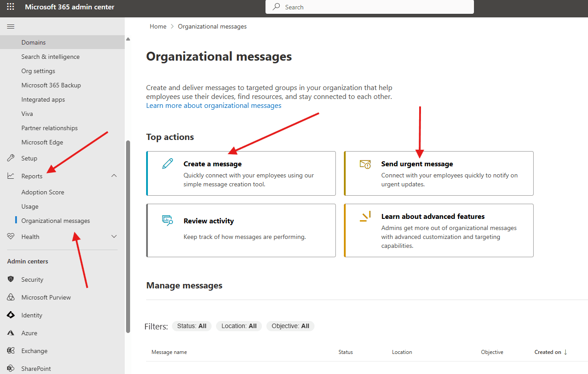588x374 pixels.
Task: Open the Objective: All filter
Action: coord(290,326)
